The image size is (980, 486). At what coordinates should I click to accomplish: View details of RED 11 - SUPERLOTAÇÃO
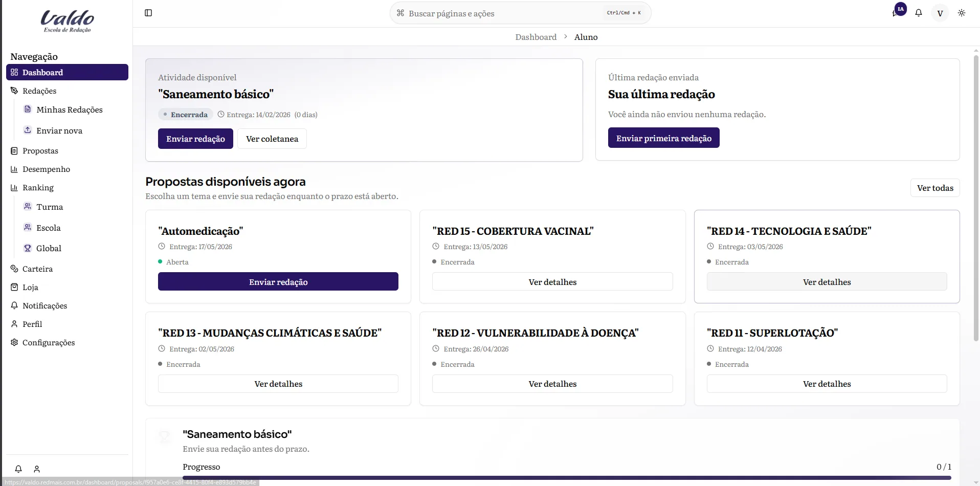[x=827, y=384]
